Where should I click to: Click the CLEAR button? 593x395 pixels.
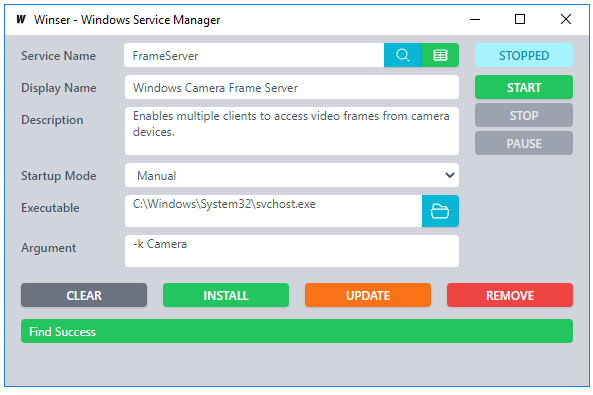point(84,295)
